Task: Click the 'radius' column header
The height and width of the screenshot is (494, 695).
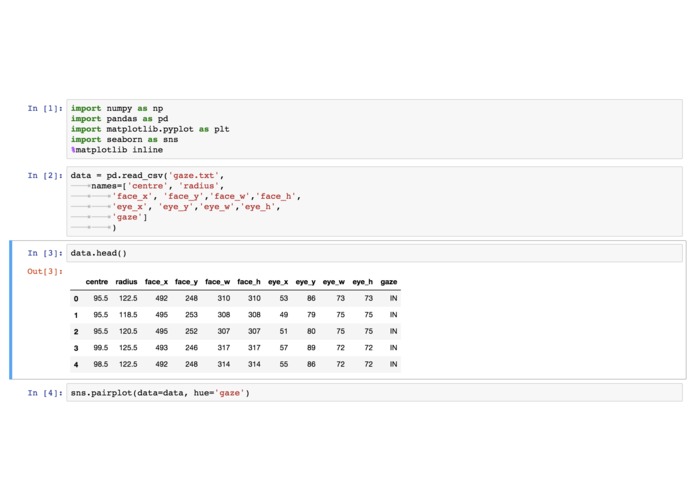Action: click(126, 282)
